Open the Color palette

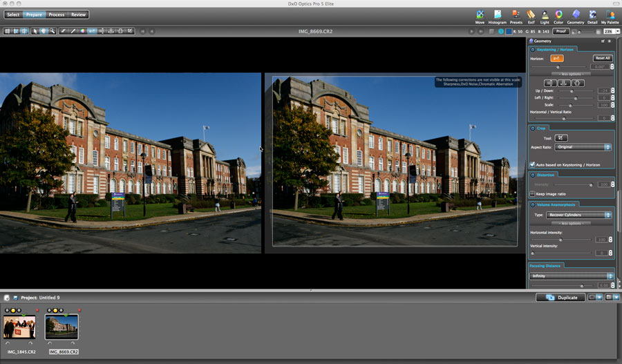pos(558,15)
